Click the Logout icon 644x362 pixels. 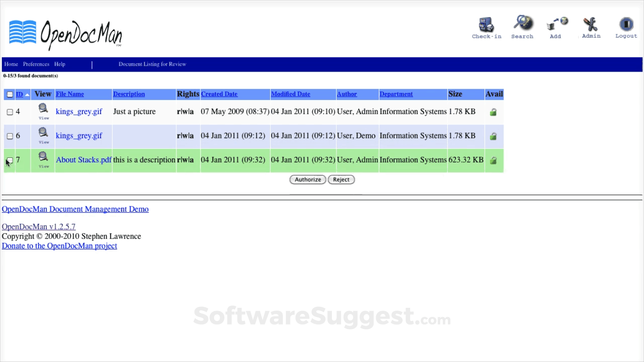(x=626, y=24)
